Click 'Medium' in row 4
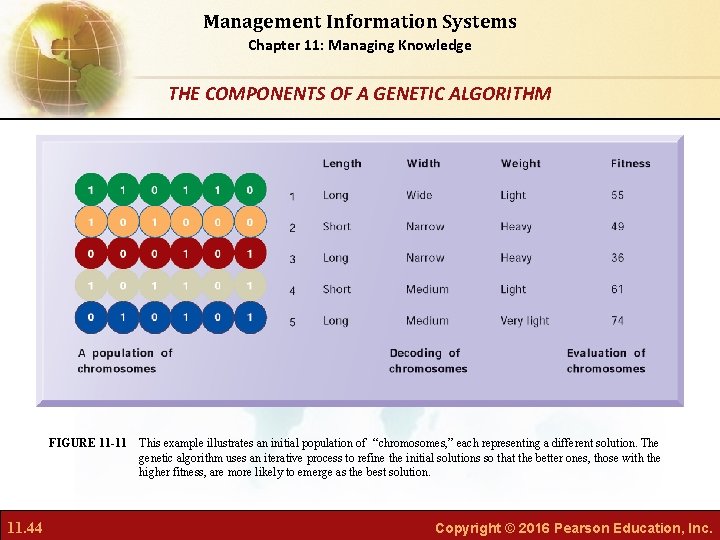The image size is (720, 540). tap(427, 289)
